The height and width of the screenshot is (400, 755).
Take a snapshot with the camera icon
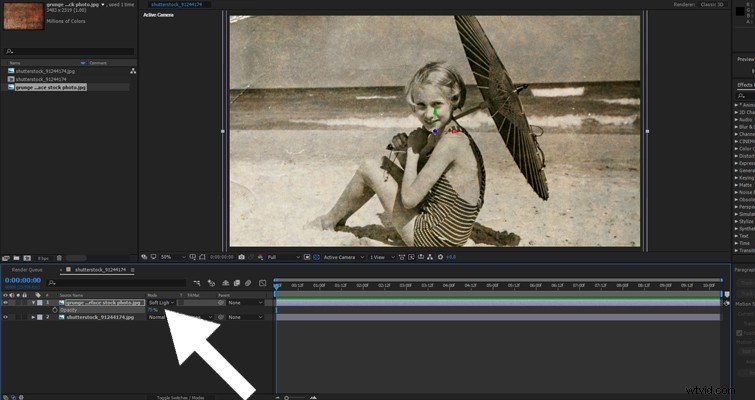(x=242, y=257)
